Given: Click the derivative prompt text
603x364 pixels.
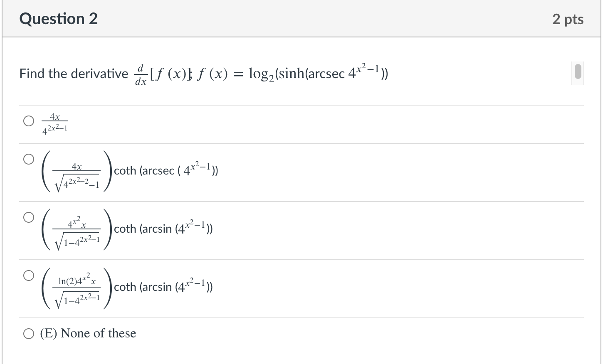Looking at the screenshot, I should tap(74, 74).
